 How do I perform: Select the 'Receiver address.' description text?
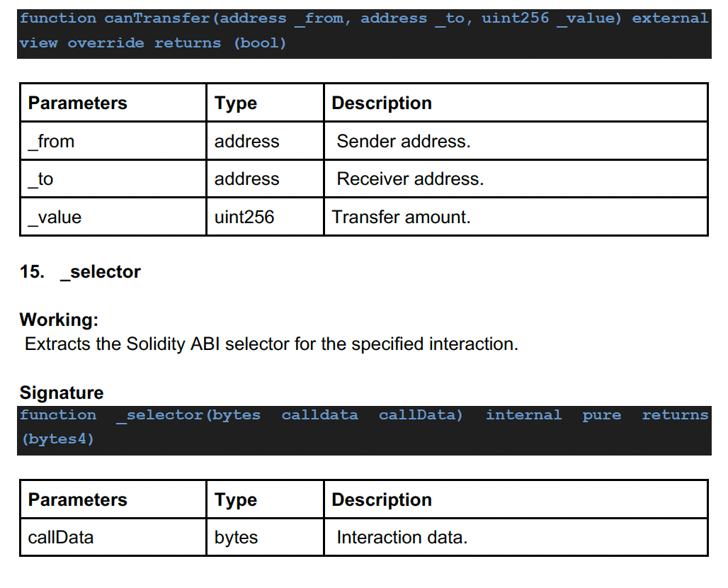pyautogui.click(x=410, y=179)
